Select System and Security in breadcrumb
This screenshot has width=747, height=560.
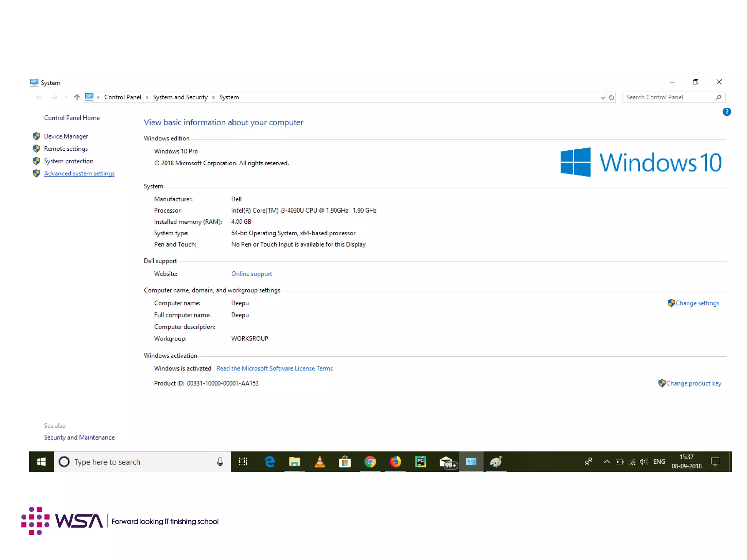[x=180, y=97]
